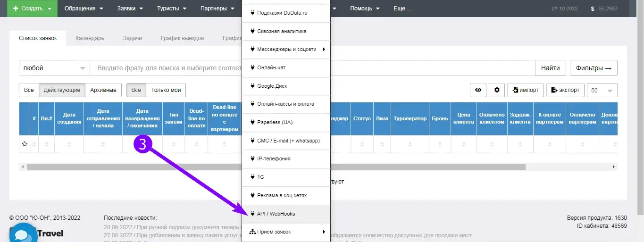This screenshot has width=644, height=242.
Task: Sort by К оплате партнерам column
Action: tap(550, 118)
